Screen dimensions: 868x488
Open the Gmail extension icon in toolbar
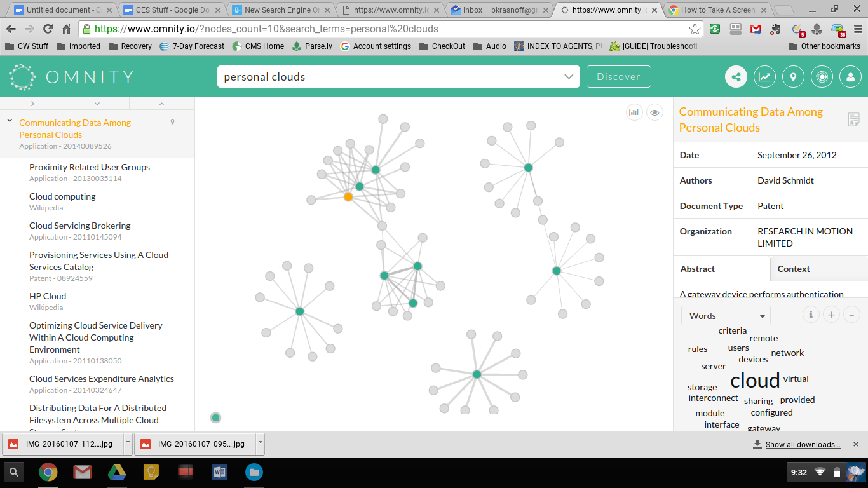(756, 29)
